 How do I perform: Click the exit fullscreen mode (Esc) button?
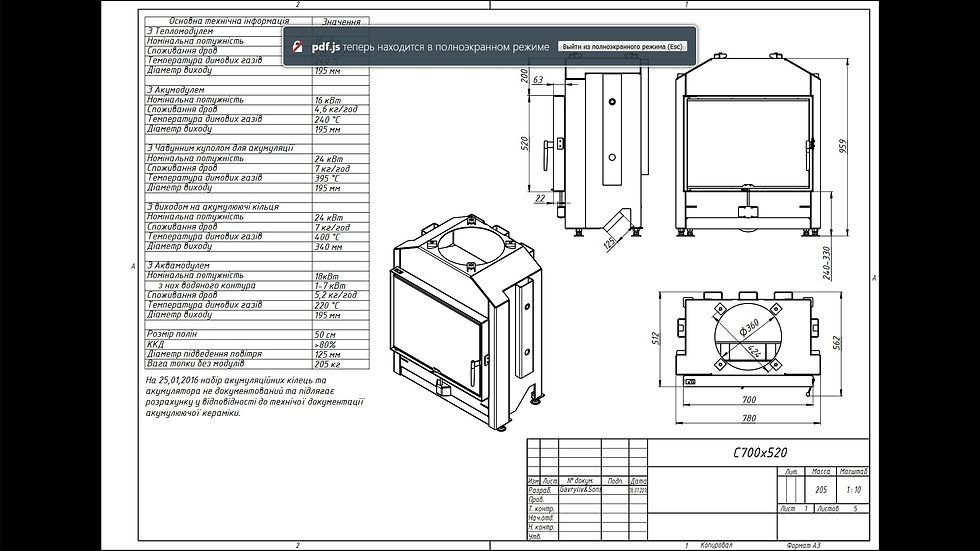[622, 47]
